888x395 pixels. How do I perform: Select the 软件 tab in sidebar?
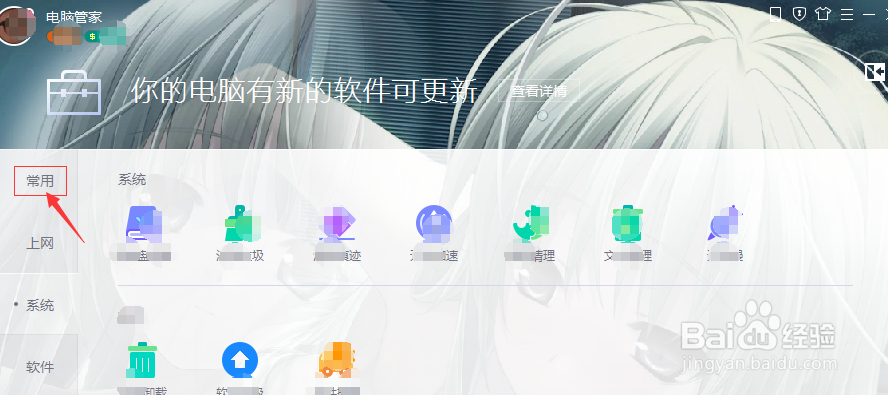(40, 367)
